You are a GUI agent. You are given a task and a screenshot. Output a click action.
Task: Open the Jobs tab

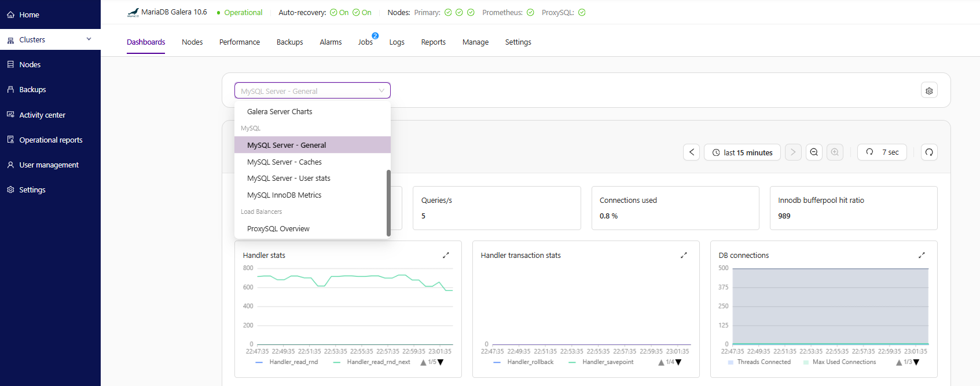point(365,42)
